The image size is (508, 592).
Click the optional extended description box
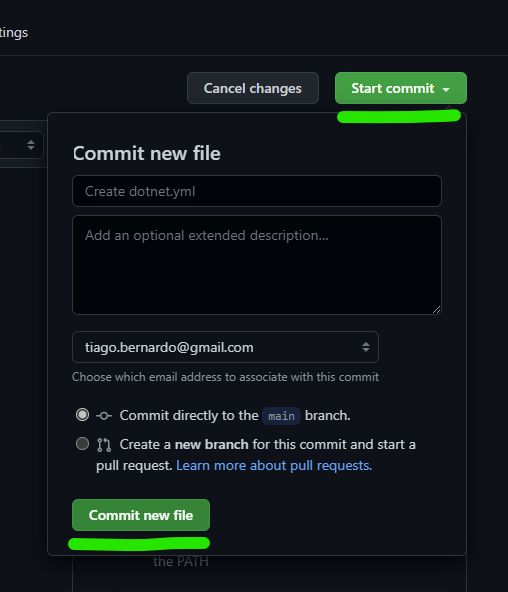point(257,265)
